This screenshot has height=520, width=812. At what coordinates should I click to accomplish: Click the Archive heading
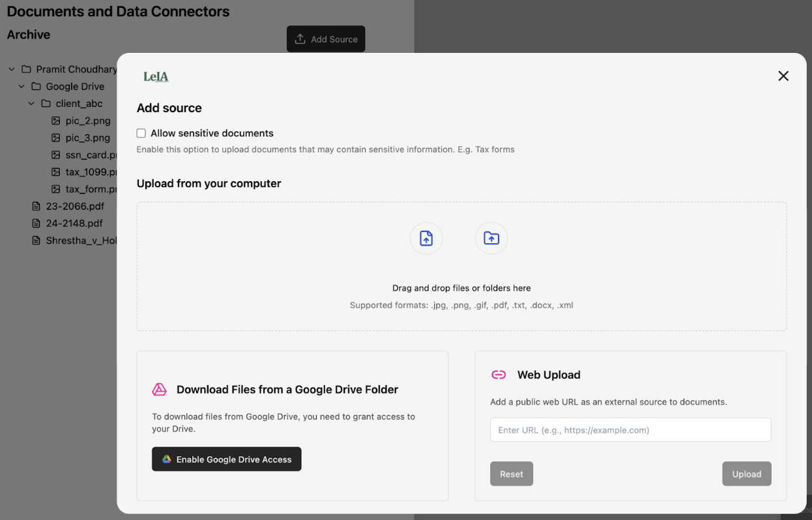click(29, 35)
